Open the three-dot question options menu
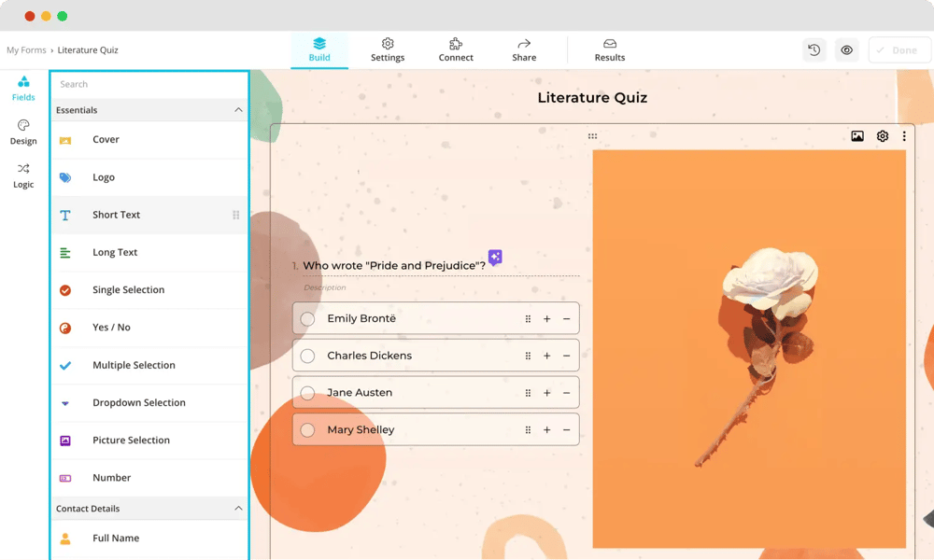The image size is (934, 560). coord(904,136)
